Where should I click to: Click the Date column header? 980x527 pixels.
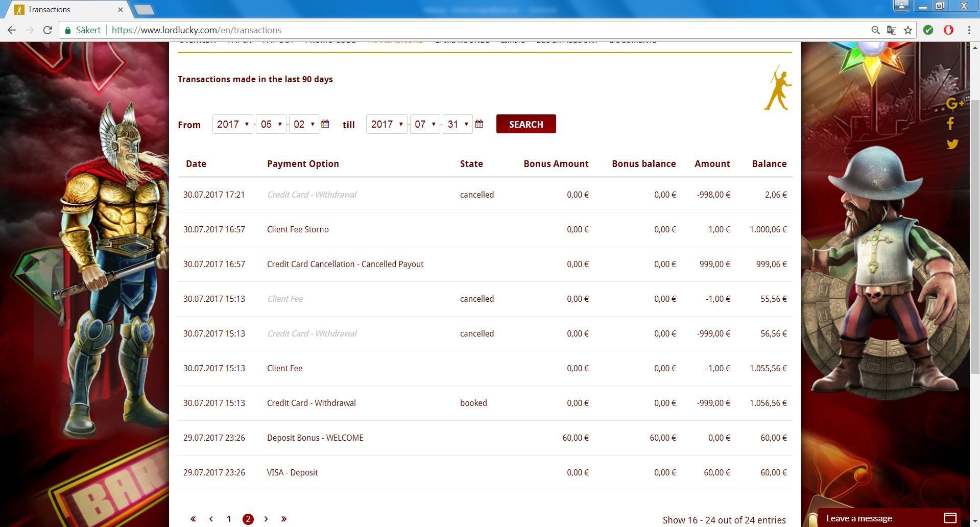(196, 164)
